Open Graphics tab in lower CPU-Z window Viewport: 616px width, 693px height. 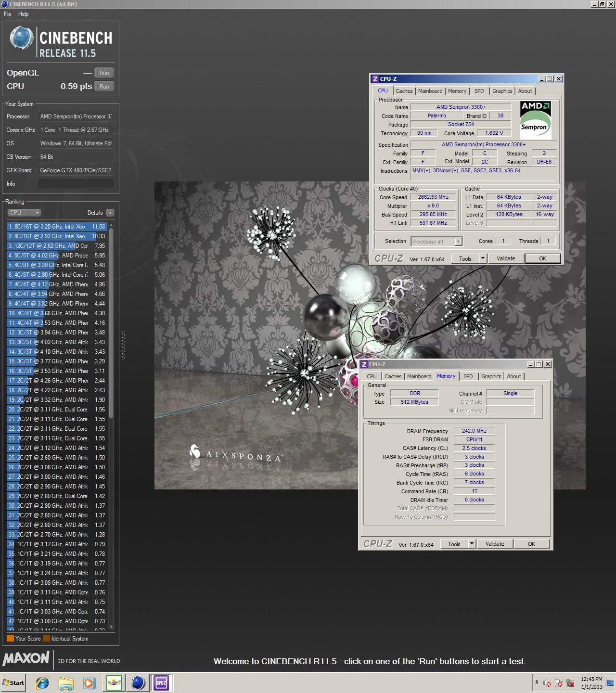pos(491,377)
